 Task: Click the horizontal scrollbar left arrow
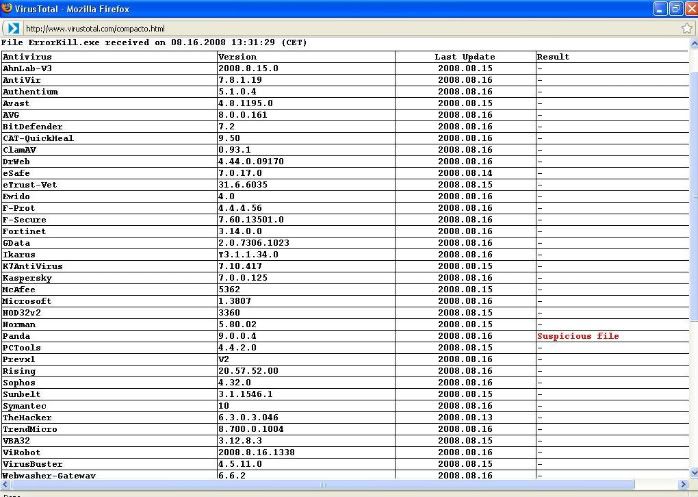[5, 484]
